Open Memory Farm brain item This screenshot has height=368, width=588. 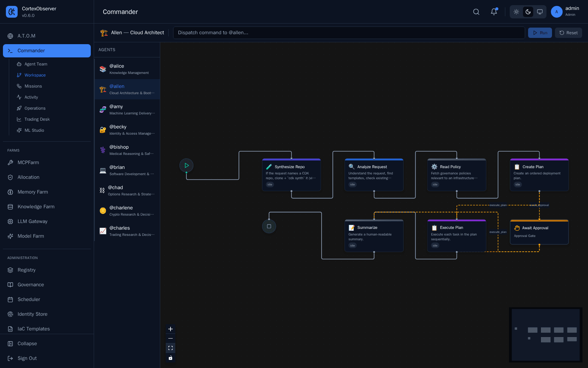[x=47, y=192]
